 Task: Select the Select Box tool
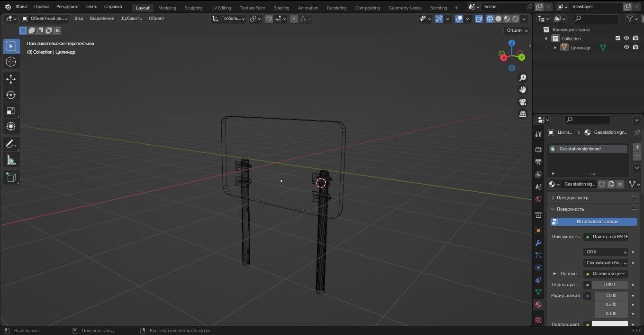tap(11, 46)
